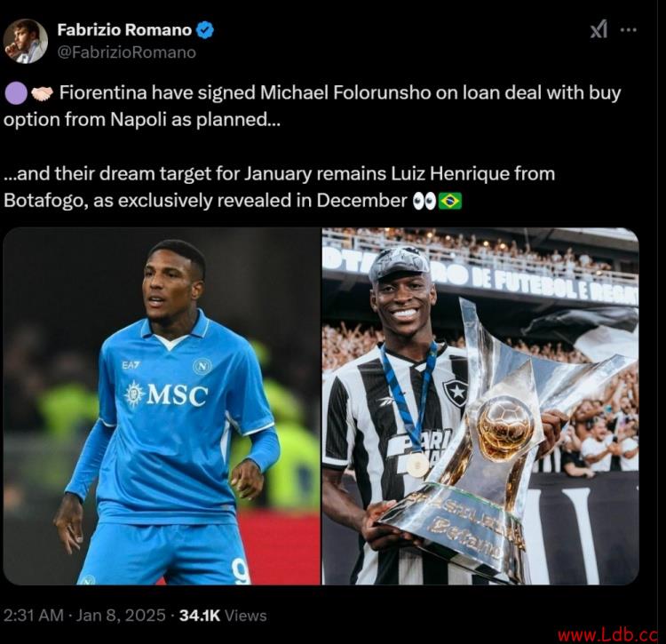The width and height of the screenshot is (666, 644).
Task: Click the Napoli N badge on jersey
Action: pos(202,366)
